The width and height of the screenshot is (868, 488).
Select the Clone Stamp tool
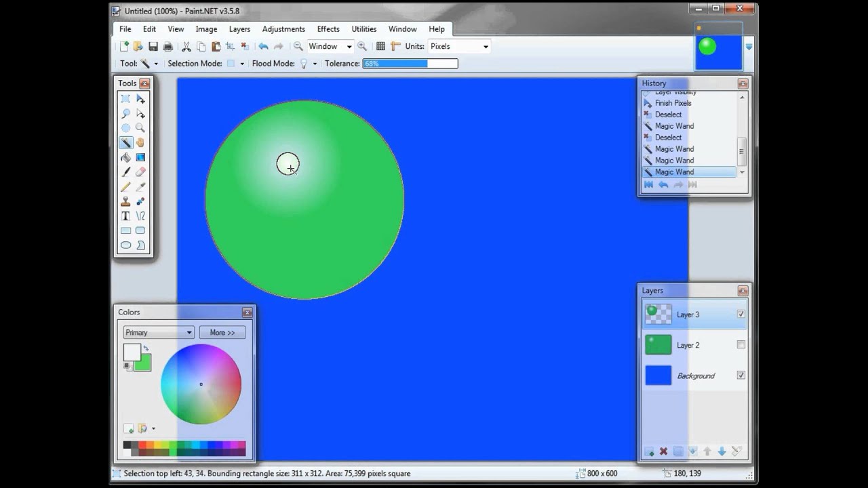pos(125,201)
